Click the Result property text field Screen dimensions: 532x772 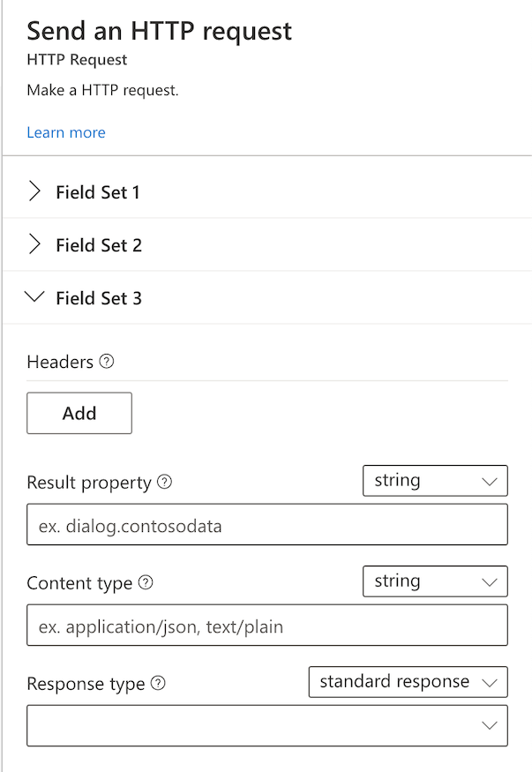coord(267,525)
